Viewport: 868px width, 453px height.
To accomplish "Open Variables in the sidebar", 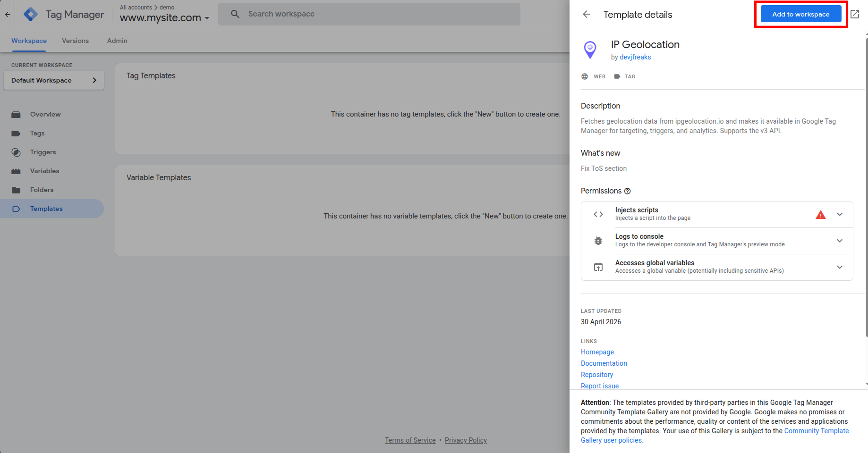I will (52, 171).
